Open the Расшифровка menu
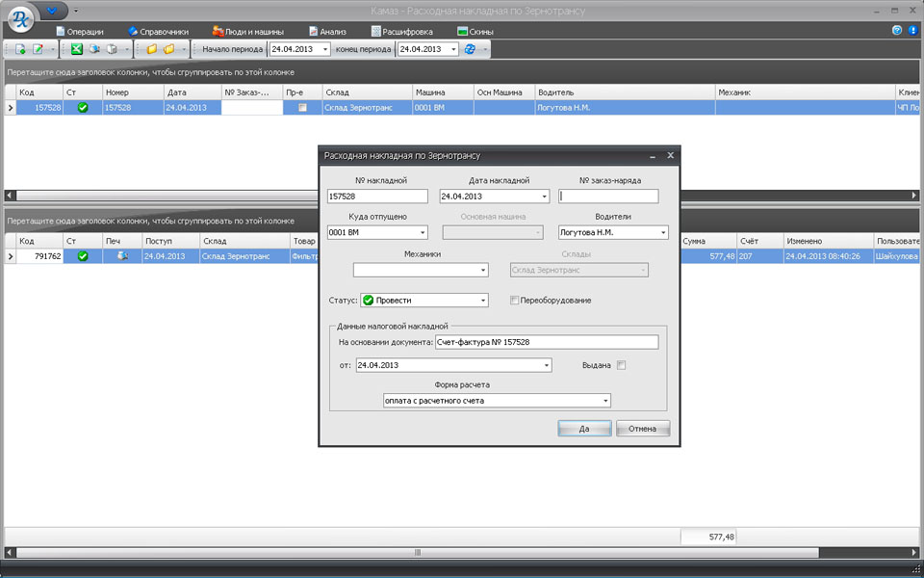 pos(402,32)
